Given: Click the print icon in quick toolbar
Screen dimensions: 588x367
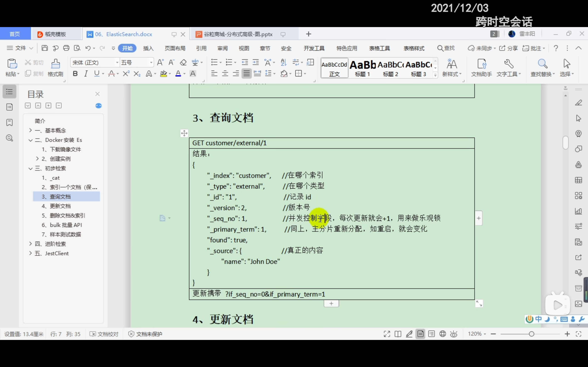Looking at the screenshot, I should coord(66,48).
